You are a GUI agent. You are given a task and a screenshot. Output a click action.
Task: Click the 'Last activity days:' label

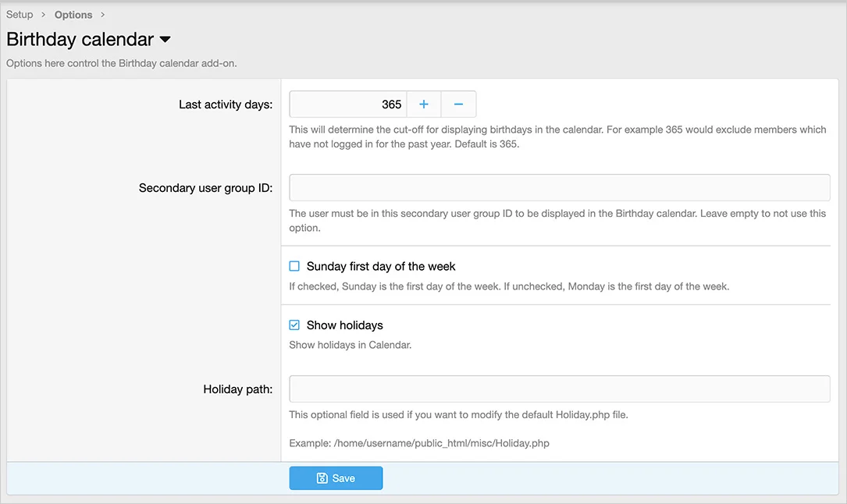click(x=225, y=105)
